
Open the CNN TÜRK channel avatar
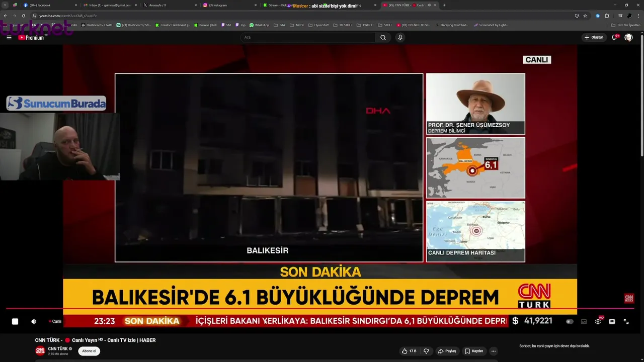point(40,351)
